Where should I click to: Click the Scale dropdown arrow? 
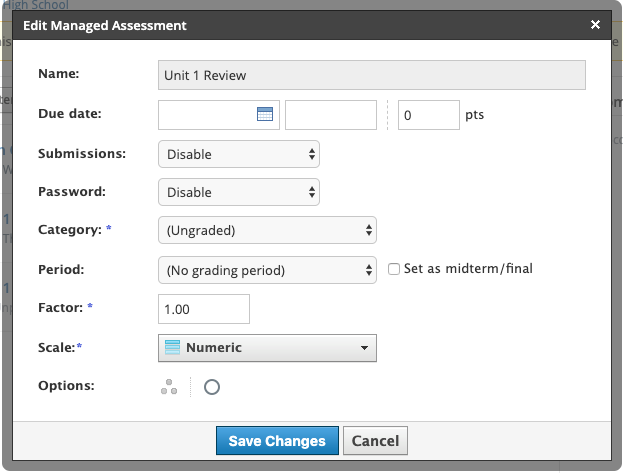point(363,348)
